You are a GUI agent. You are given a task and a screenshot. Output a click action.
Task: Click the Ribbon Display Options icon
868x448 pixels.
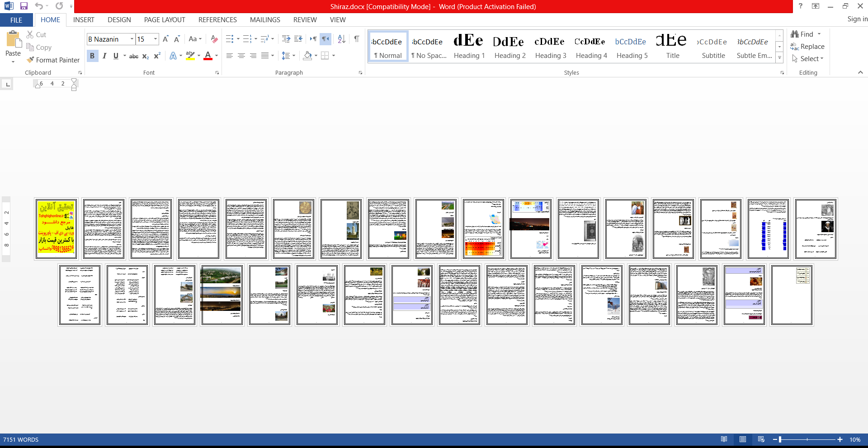click(x=816, y=6)
